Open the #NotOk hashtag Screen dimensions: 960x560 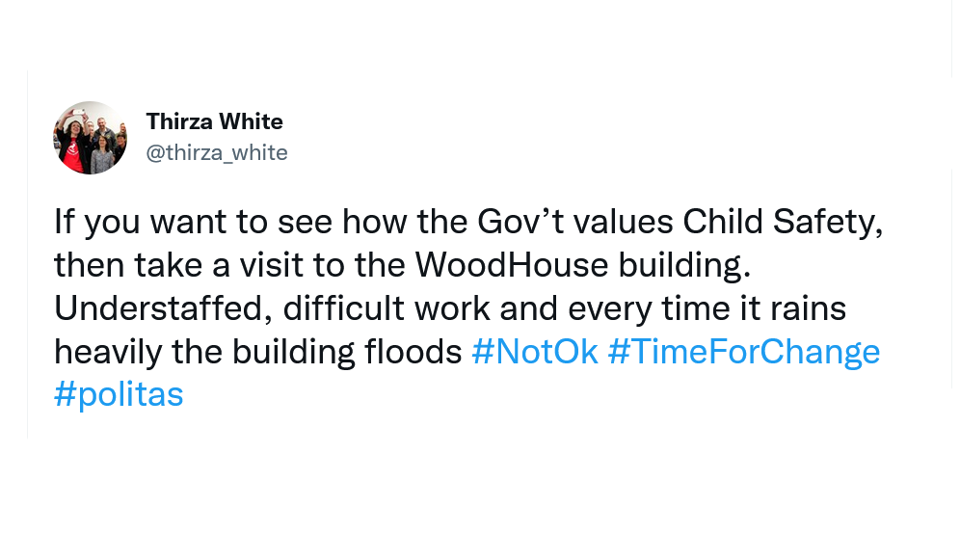(x=535, y=351)
